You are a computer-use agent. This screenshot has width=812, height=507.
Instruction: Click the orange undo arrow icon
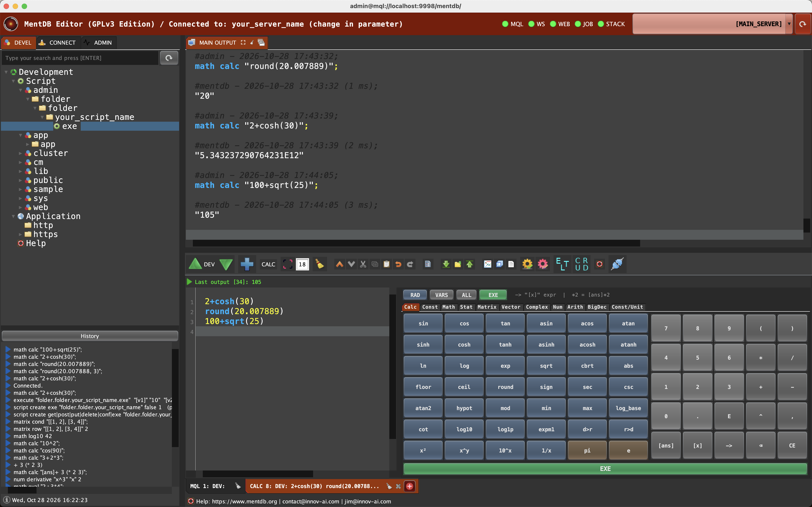point(398,264)
